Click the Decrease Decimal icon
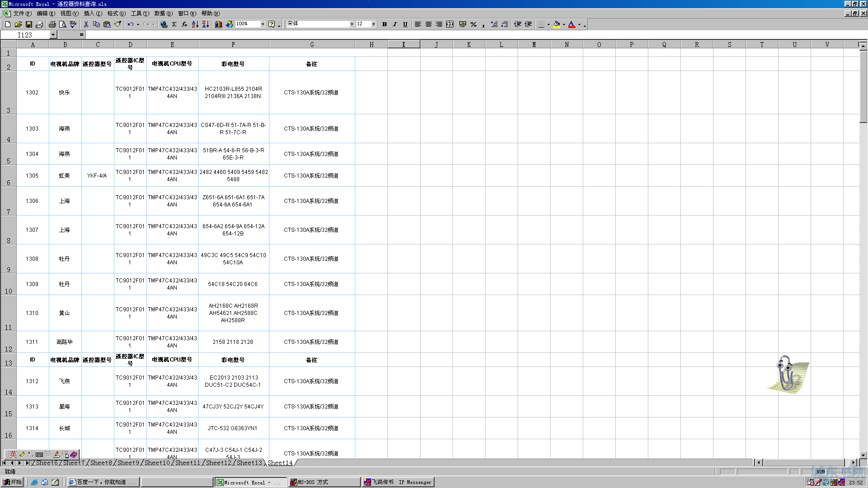The width and height of the screenshot is (868, 488). coord(505,24)
